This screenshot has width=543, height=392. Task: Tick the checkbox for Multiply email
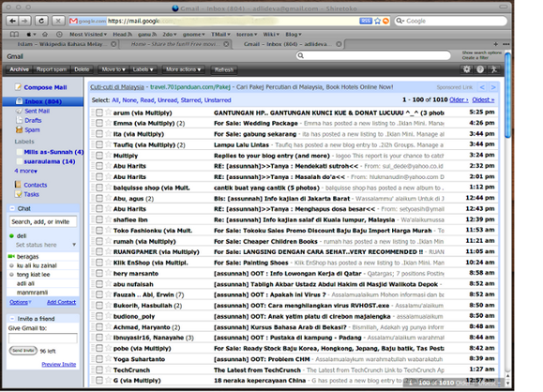tap(99, 156)
